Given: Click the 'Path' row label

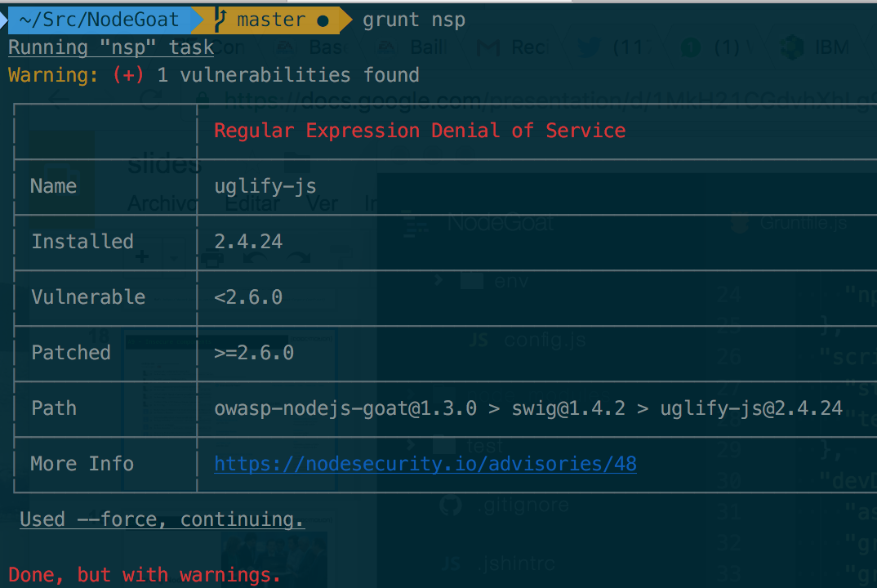Looking at the screenshot, I should (54, 408).
